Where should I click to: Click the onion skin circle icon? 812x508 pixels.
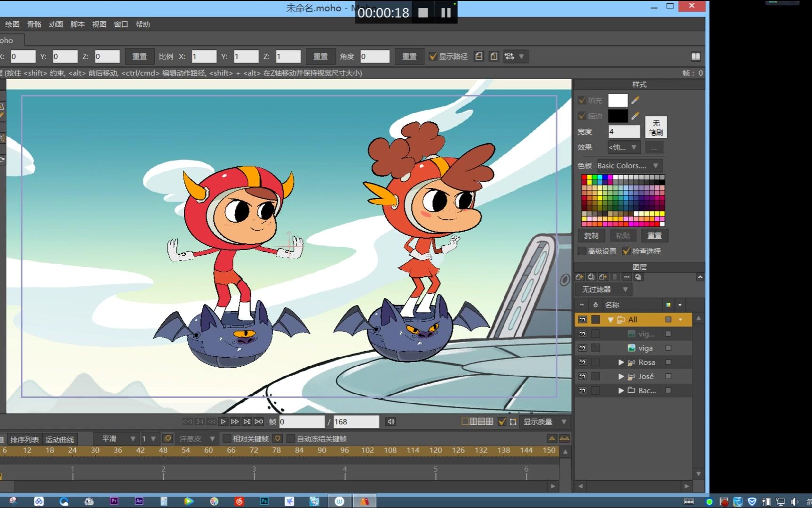(167, 438)
